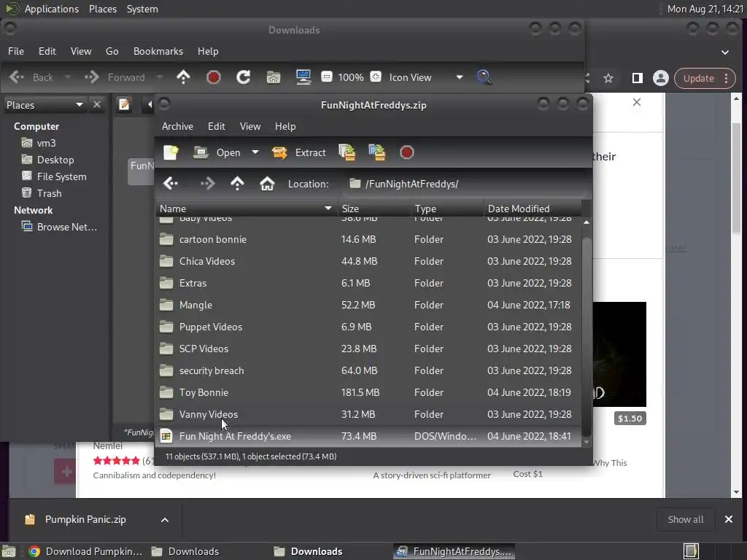This screenshot has width=747, height=560.
Task: Stop loading in Downloads file manager
Action: [214, 77]
